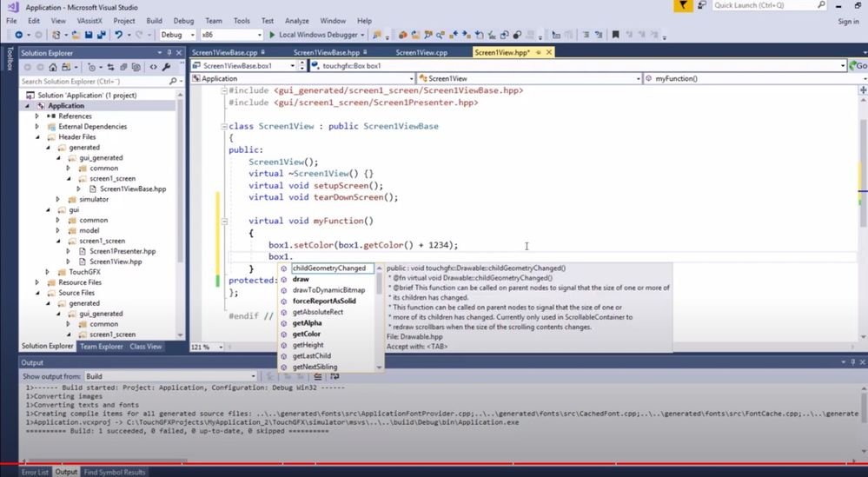Expand the References node

pyautogui.click(x=37, y=116)
